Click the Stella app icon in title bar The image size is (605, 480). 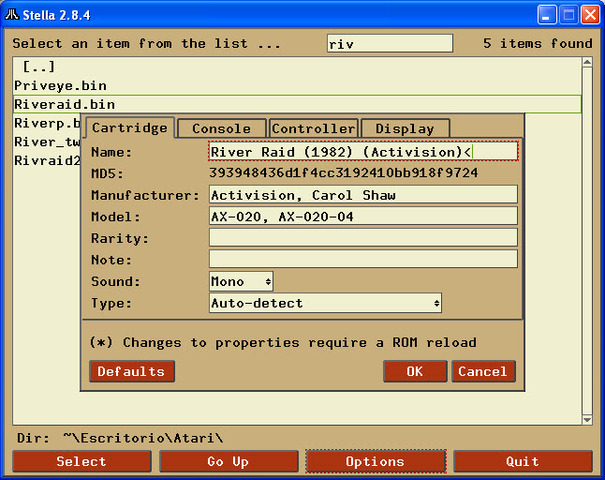point(13,14)
